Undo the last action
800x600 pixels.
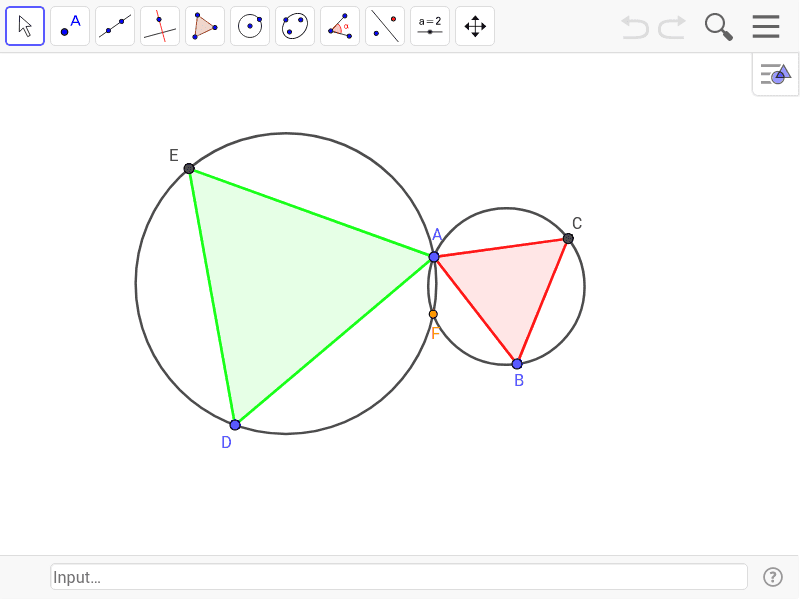point(634,27)
